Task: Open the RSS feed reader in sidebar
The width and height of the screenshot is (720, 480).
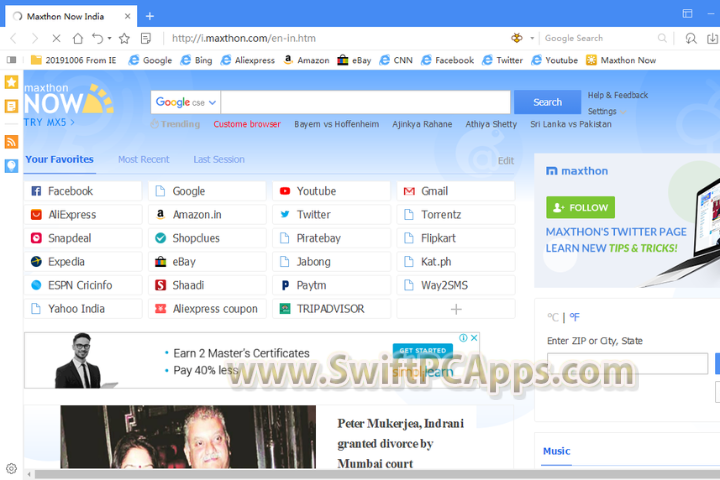Action: (11, 141)
